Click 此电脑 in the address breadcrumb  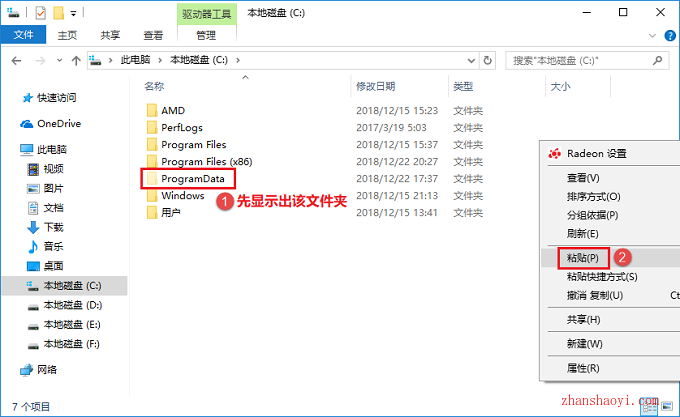135,60
